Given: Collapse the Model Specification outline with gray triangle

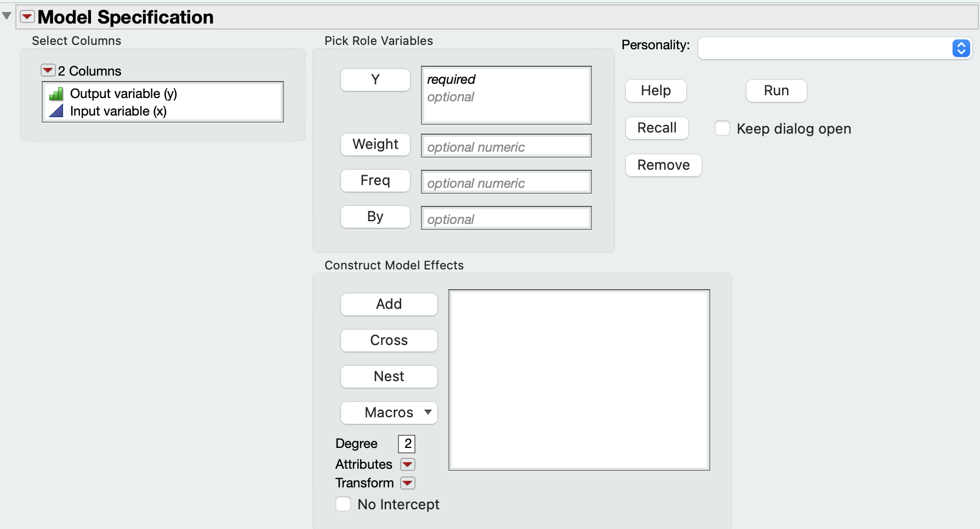Looking at the screenshot, I should tap(7, 16).
